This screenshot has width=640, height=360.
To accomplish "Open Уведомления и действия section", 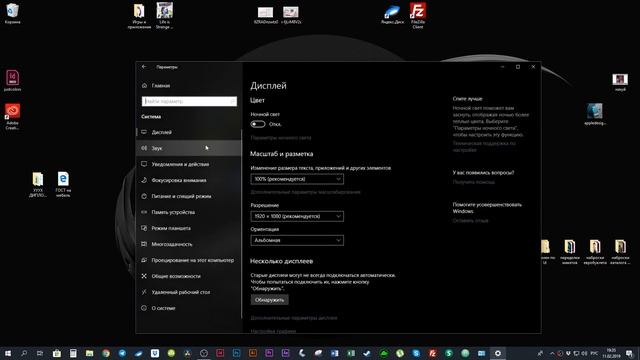I will click(189, 164).
